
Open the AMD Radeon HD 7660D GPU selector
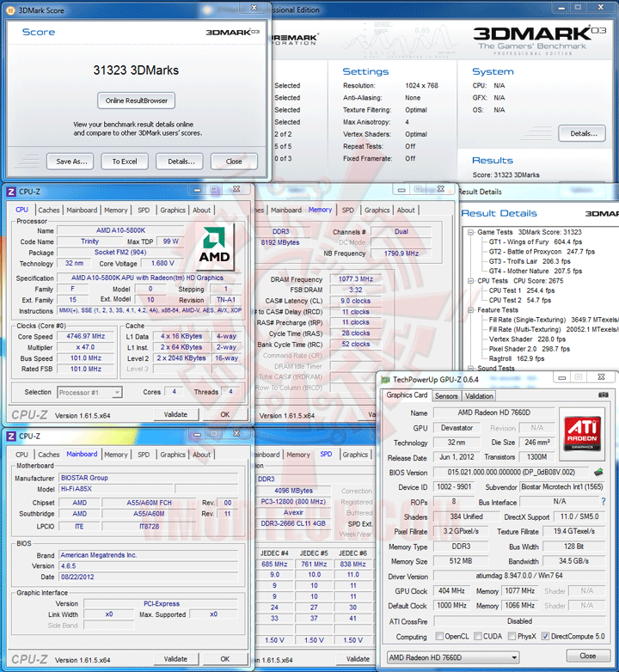pyautogui.click(x=453, y=657)
